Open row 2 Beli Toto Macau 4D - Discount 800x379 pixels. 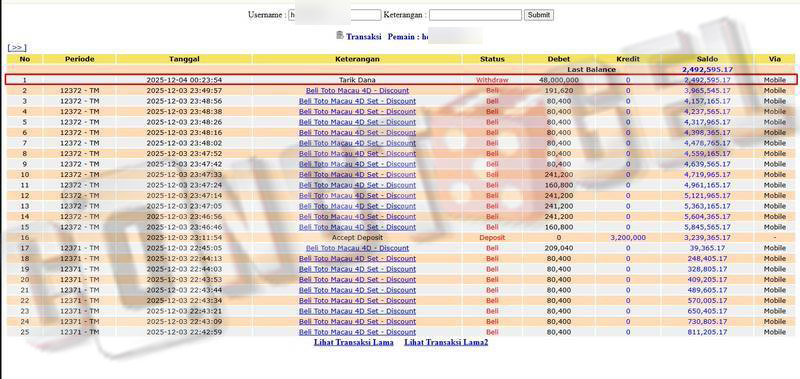[357, 91]
